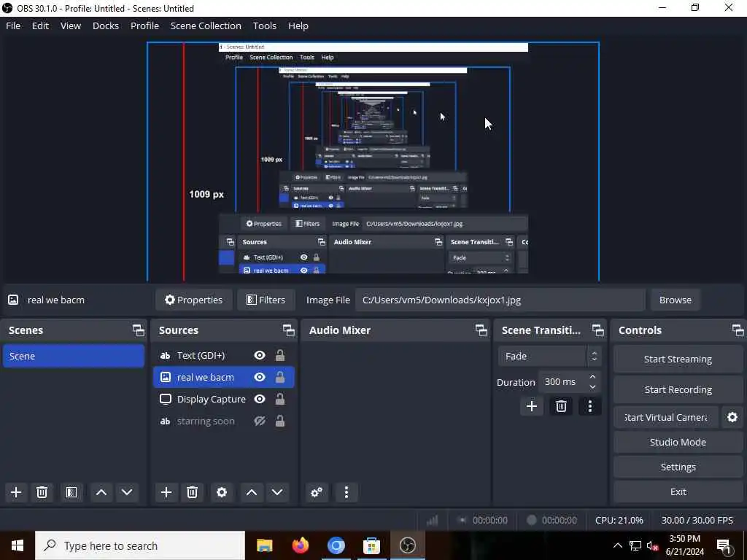
Task: Click the Exit button
Action: pyautogui.click(x=678, y=491)
